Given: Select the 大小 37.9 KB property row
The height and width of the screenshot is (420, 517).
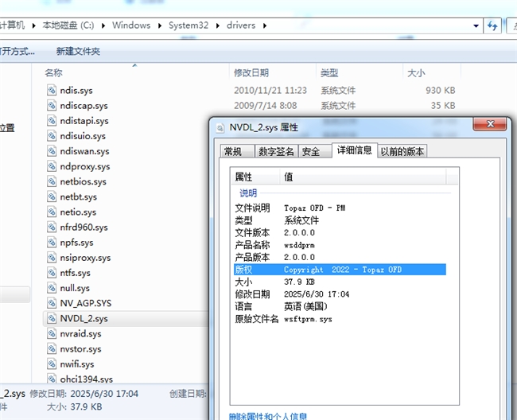Looking at the screenshot, I should point(340,282).
